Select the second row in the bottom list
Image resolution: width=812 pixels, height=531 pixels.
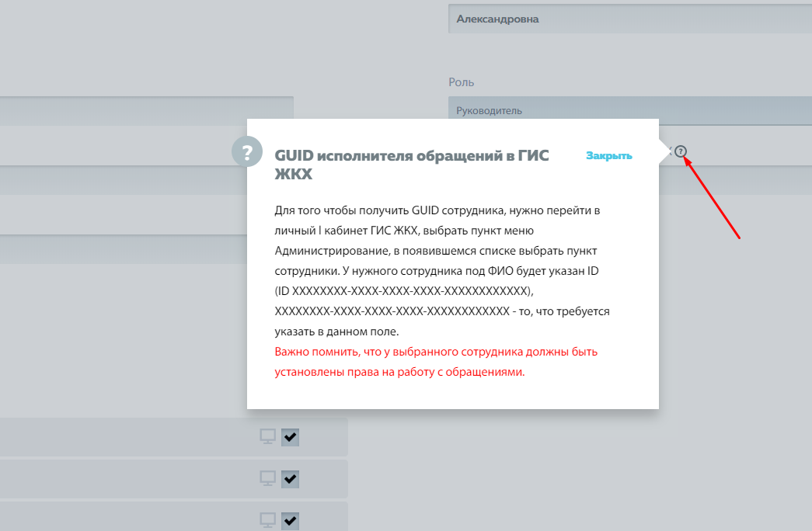[x=124, y=478]
